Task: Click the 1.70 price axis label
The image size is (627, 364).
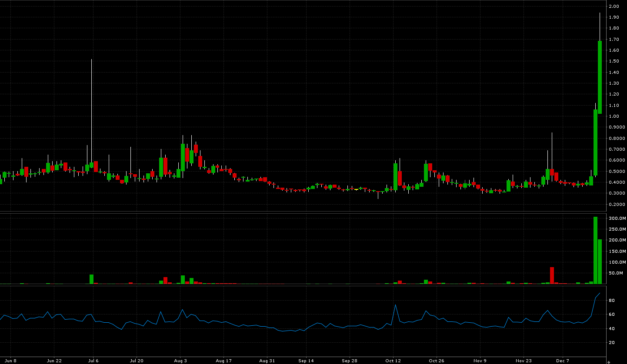Action: pos(614,39)
